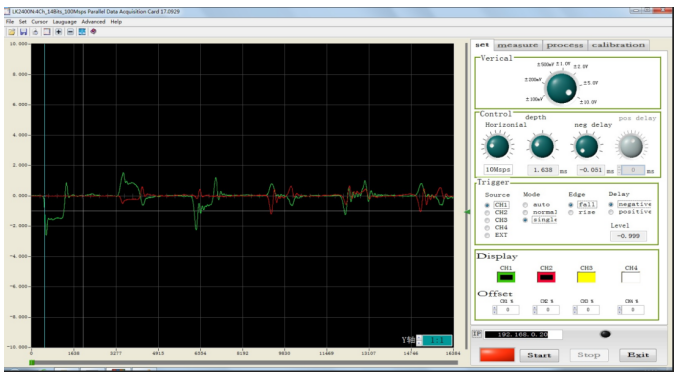Adjust the pos delay spinner arrows
This screenshot has height=375, width=679.
click(x=620, y=170)
